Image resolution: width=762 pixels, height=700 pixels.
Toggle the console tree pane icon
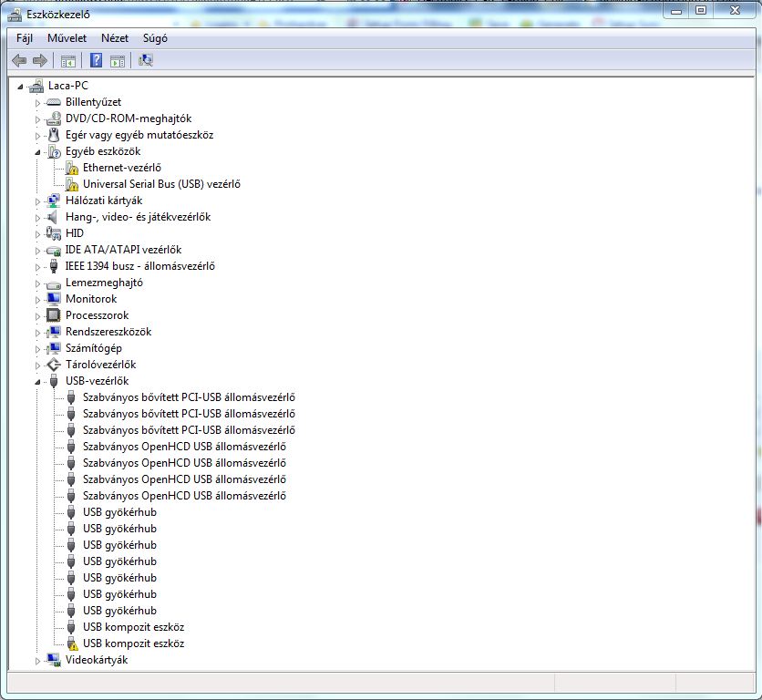(x=68, y=61)
